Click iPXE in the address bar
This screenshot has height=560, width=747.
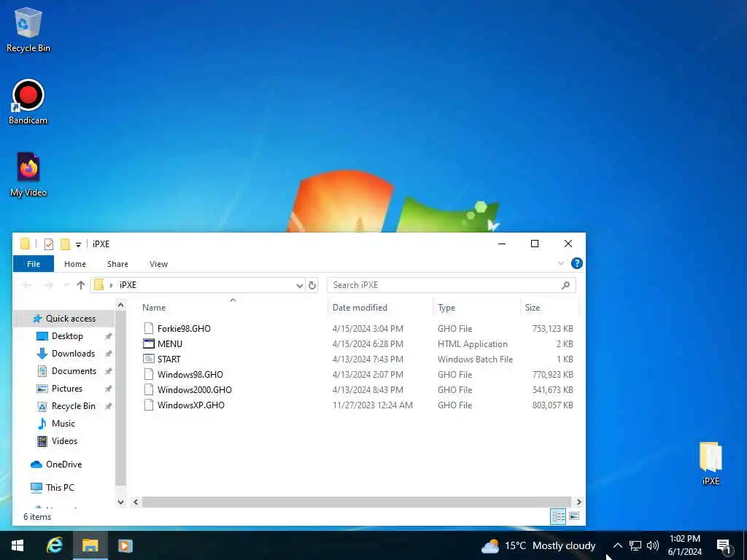tap(128, 285)
